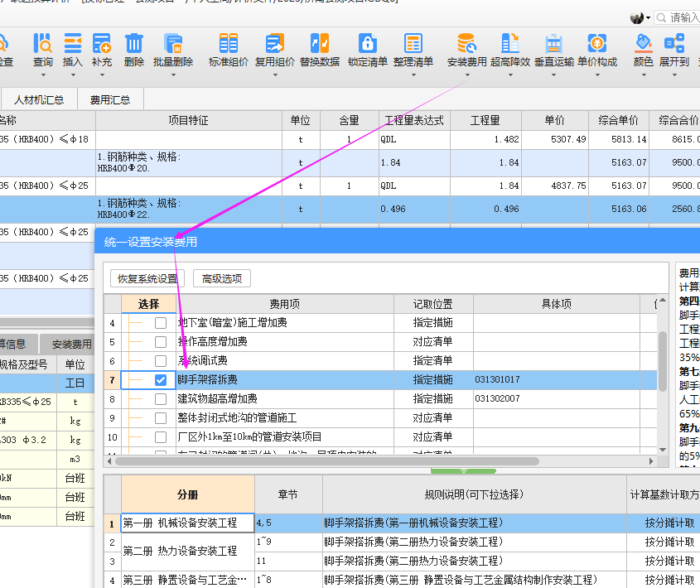This screenshot has height=588, width=700.
Task: Click 恢复系统设置 button
Action: 147,278
